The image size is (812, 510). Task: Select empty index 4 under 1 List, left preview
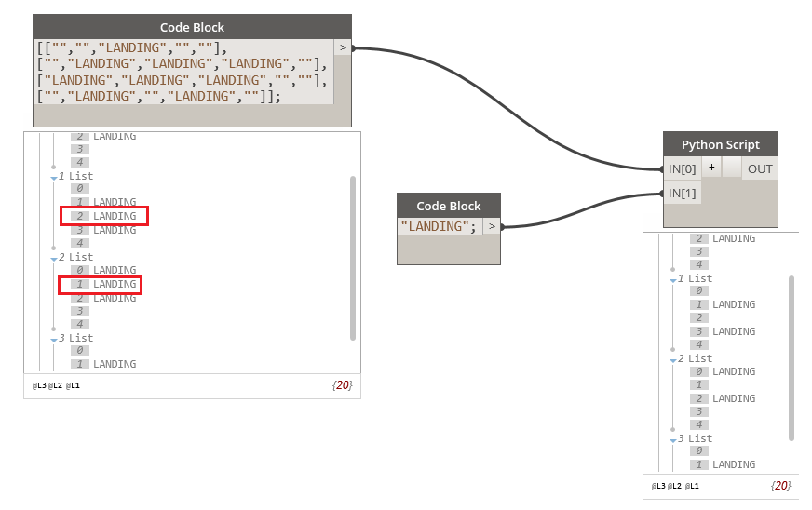[x=80, y=243]
